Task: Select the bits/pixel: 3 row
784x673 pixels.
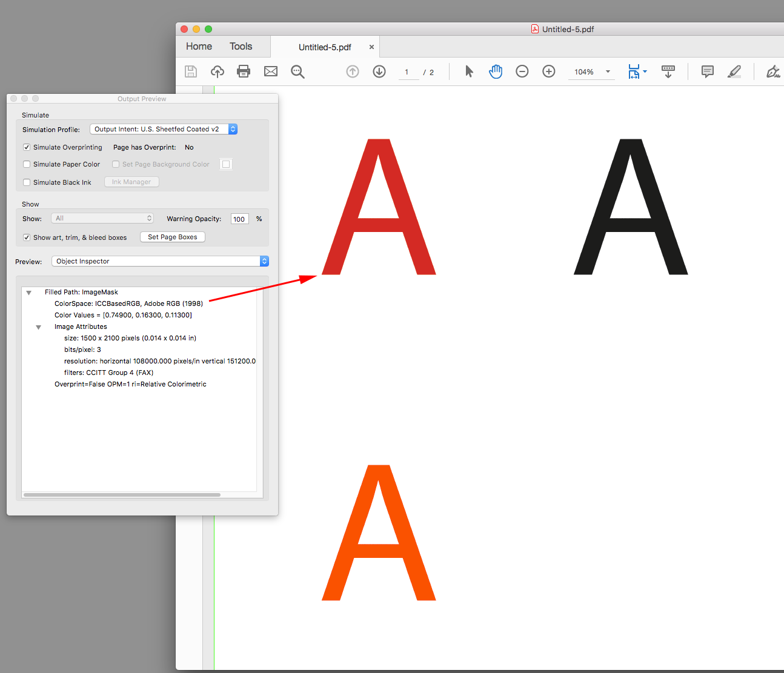Action: [82, 350]
